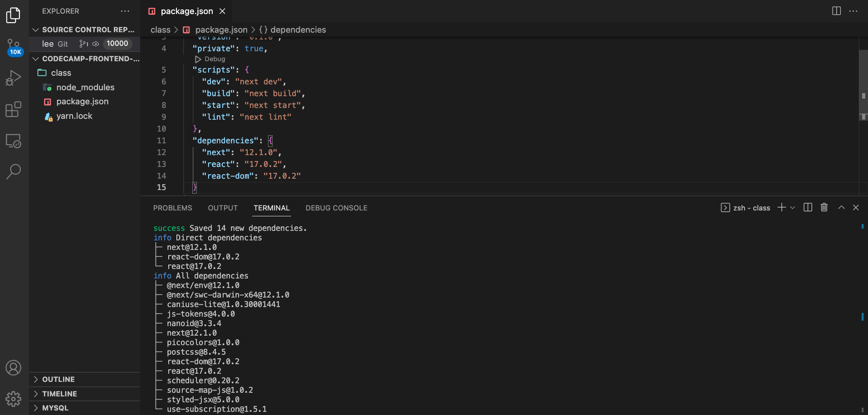The image size is (868, 415).
Task: Expand the Timeline section
Action: pos(84,394)
